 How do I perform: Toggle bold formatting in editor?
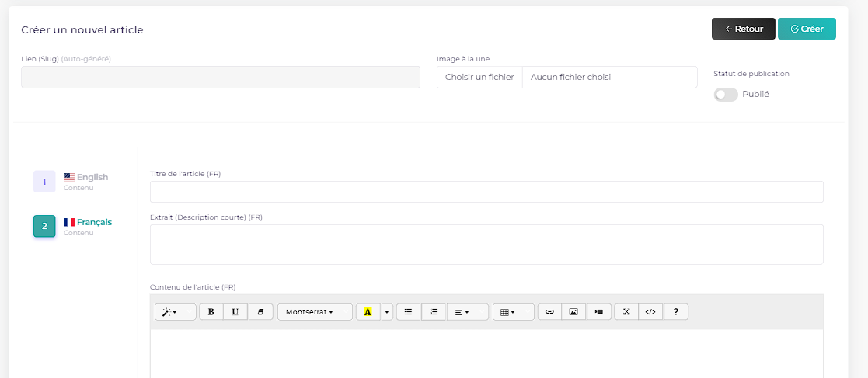click(x=211, y=312)
